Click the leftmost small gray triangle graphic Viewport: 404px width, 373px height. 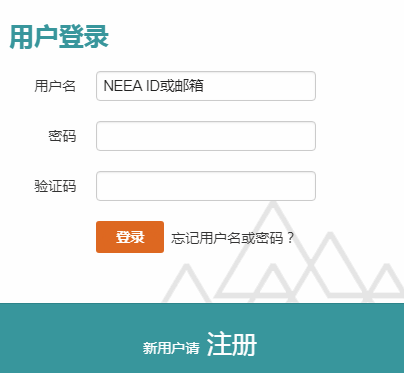click(x=187, y=285)
